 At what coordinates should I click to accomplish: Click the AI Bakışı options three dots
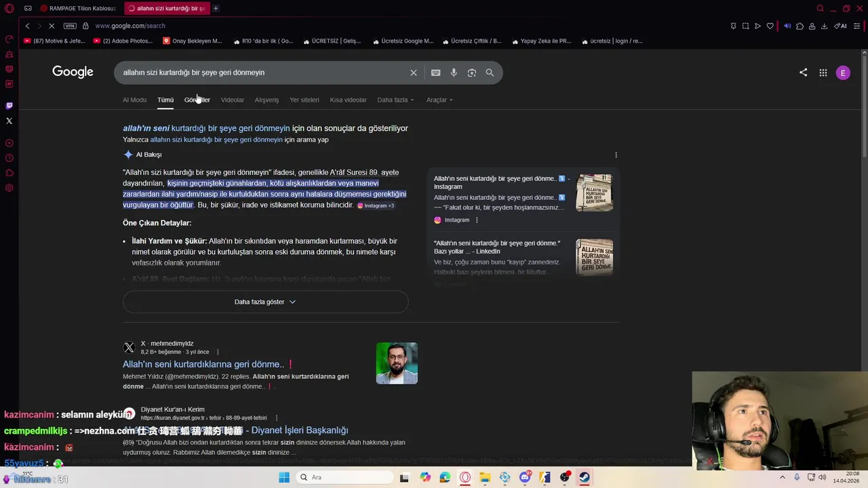point(616,155)
